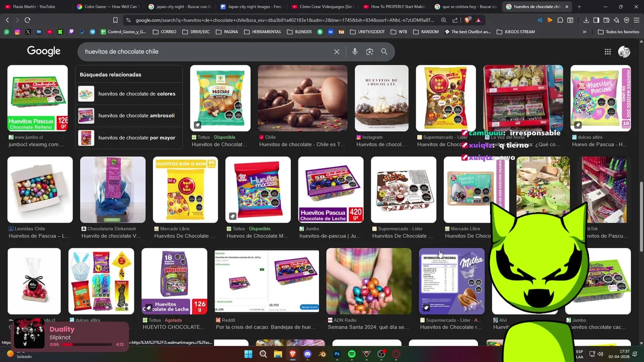The height and width of the screenshot is (362, 644).
Task: Open Spotify from the taskbar
Action: (352, 354)
